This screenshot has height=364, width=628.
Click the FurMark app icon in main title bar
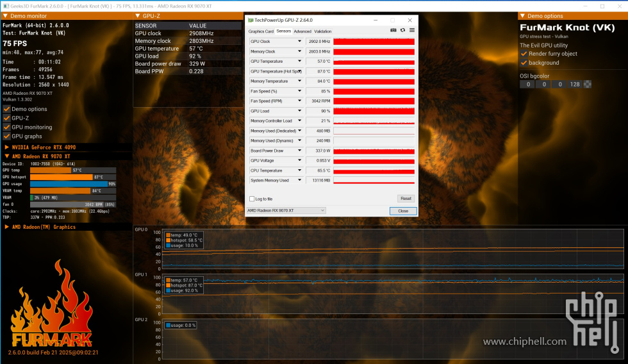pyautogui.click(x=6, y=6)
